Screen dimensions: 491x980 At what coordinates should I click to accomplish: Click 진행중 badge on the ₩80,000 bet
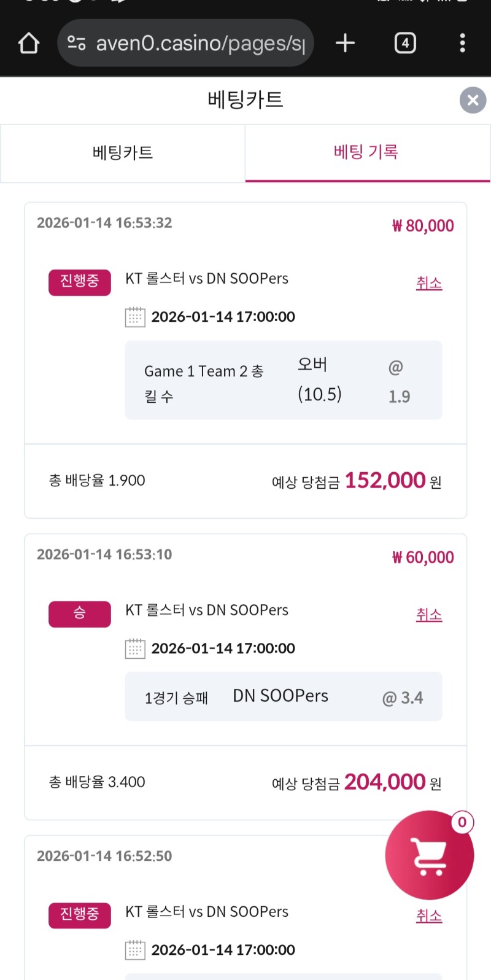[80, 282]
